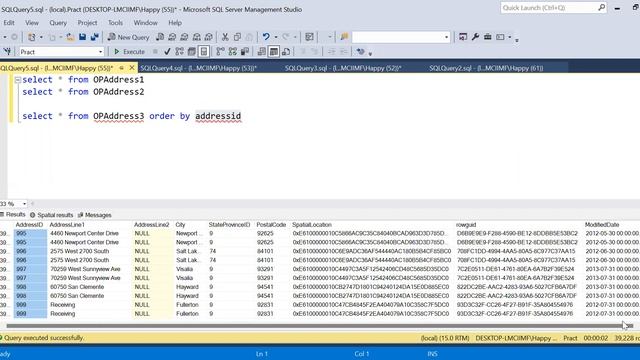Click the Copy icon in the toolbar

coord(237,37)
